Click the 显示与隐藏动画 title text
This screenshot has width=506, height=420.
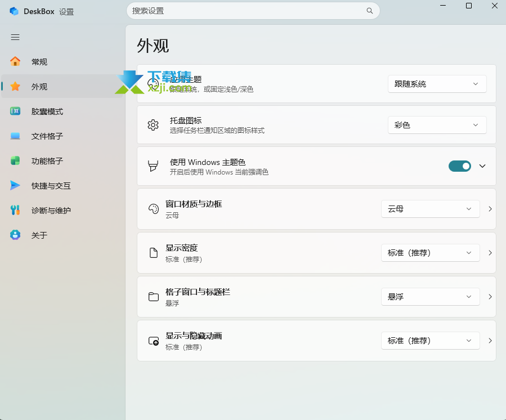(x=194, y=336)
